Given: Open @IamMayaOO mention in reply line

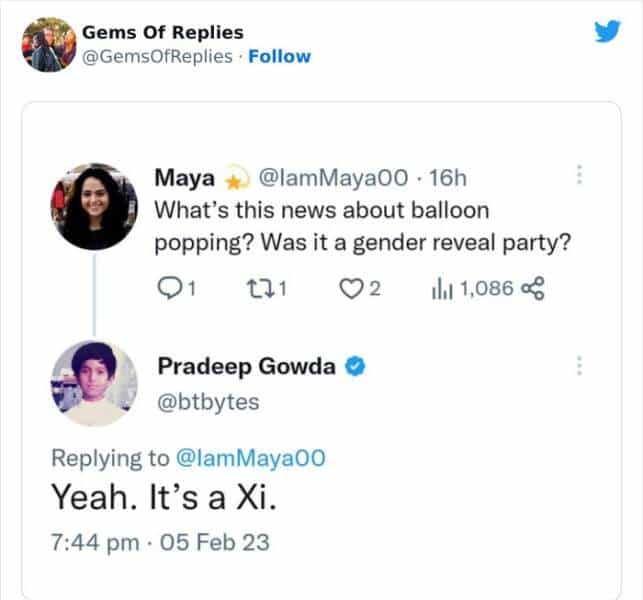Looking at the screenshot, I should point(250,458).
